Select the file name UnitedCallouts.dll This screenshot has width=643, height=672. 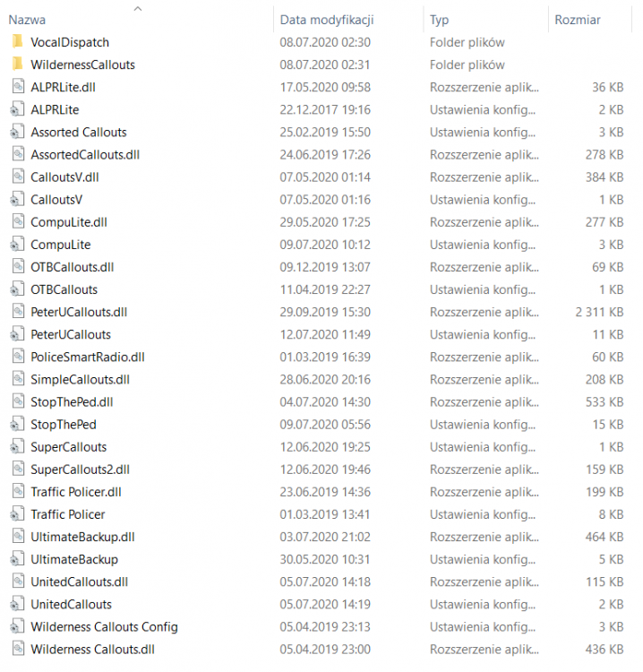pyautogui.click(x=79, y=582)
